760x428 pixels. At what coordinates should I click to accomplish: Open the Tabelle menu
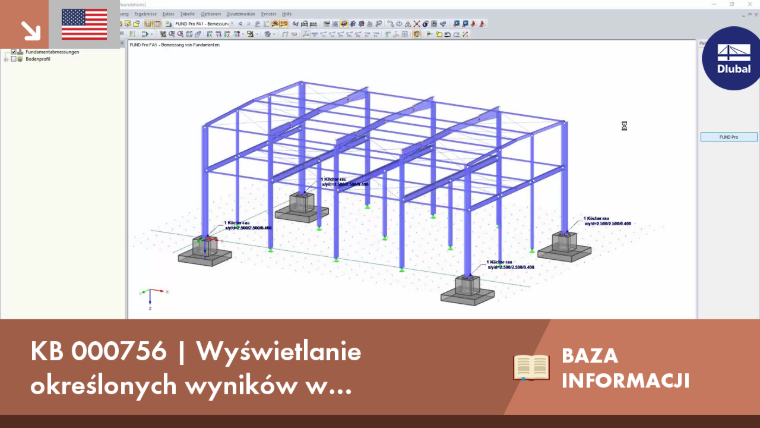tap(187, 14)
